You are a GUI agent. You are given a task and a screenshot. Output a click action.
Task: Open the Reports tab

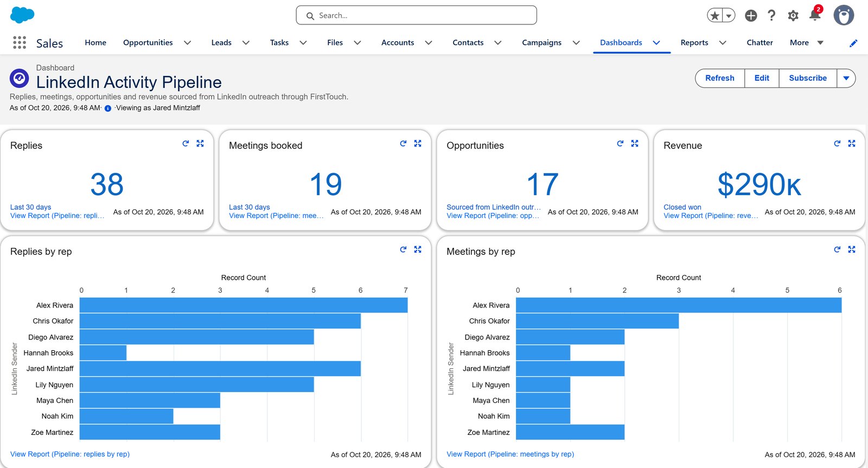click(694, 43)
